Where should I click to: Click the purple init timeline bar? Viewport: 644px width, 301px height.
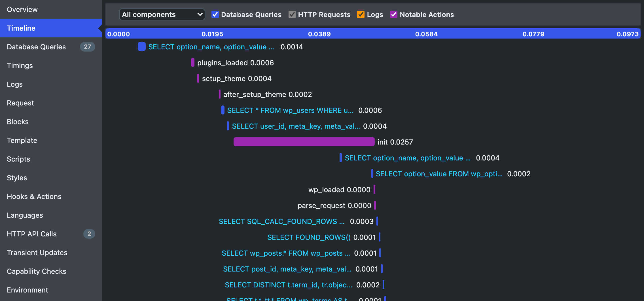pyautogui.click(x=304, y=142)
